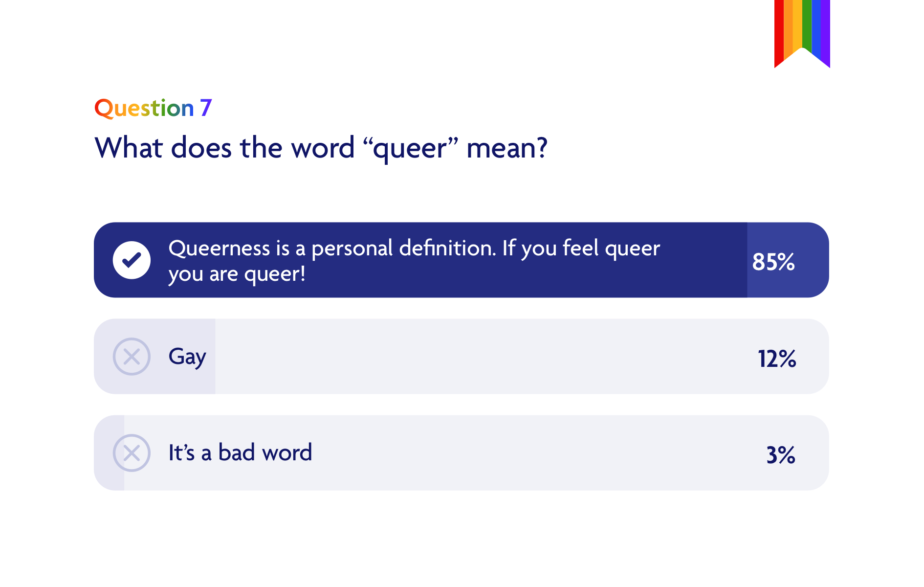The height and width of the screenshot is (587, 924).
Task: Click the purple number 7 in the heading
Action: click(x=206, y=108)
